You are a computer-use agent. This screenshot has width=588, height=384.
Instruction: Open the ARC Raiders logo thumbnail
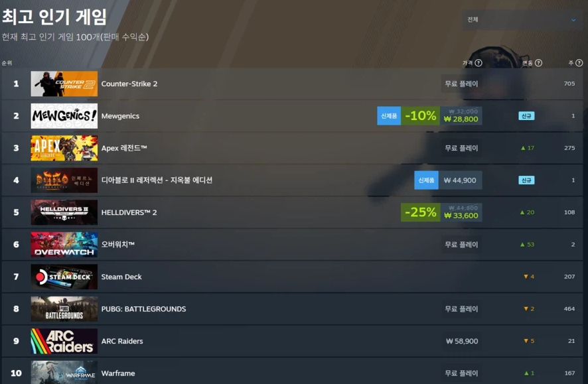coord(64,342)
